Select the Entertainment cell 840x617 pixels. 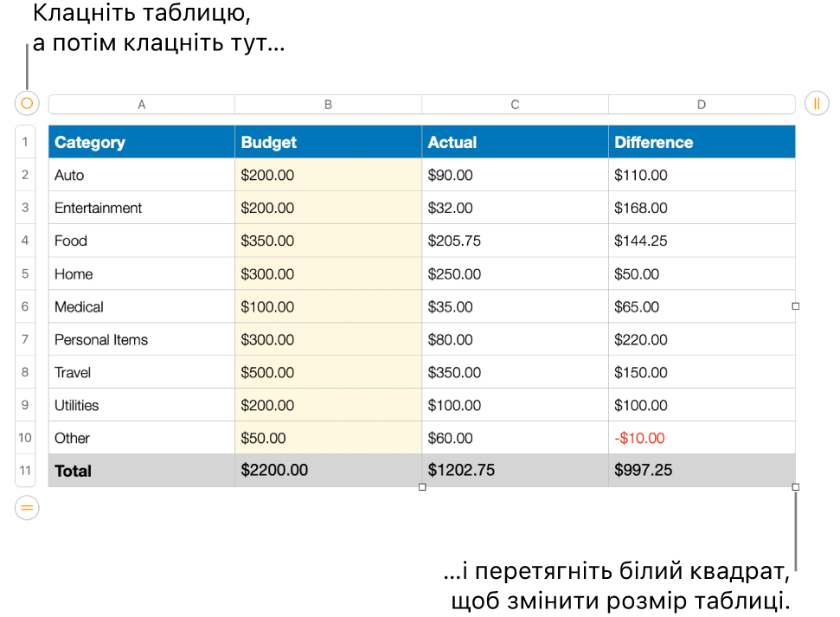pyautogui.click(x=141, y=208)
